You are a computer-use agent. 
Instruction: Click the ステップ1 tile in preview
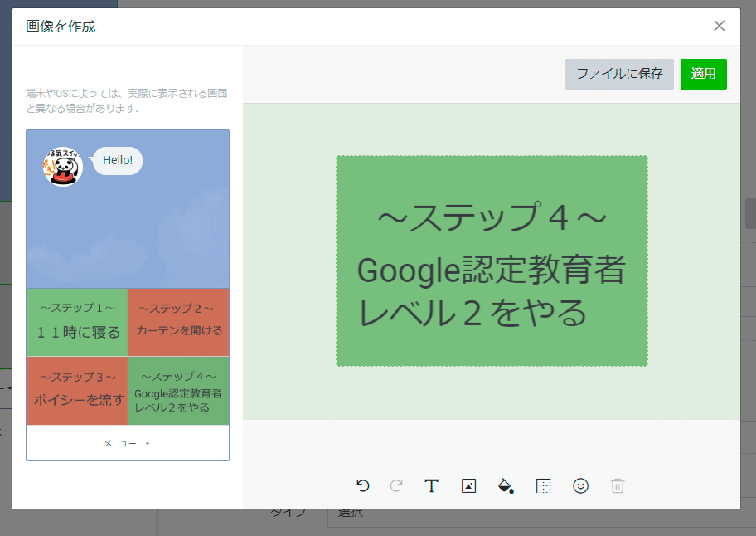pyautogui.click(x=77, y=322)
